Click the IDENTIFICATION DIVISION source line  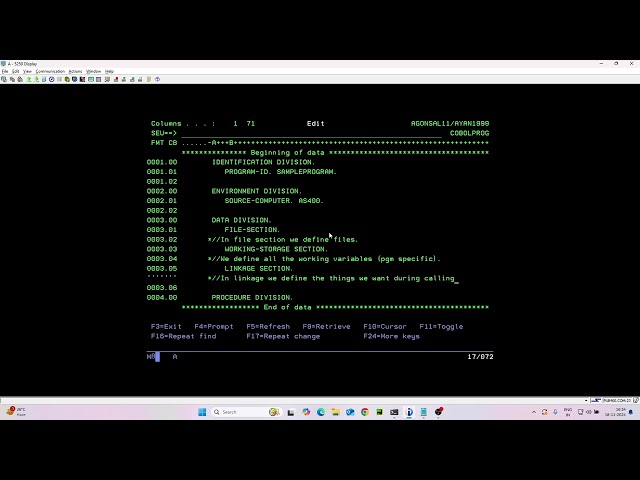pos(263,162)
